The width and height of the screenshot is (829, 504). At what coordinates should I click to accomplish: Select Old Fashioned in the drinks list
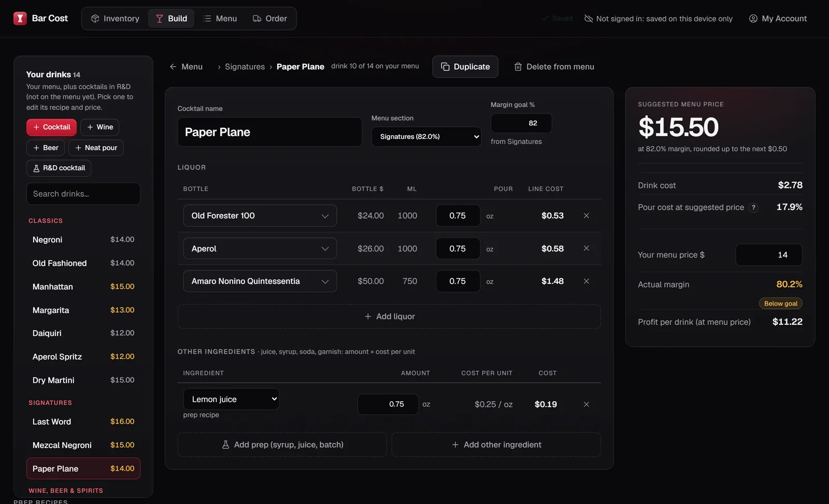83,263
